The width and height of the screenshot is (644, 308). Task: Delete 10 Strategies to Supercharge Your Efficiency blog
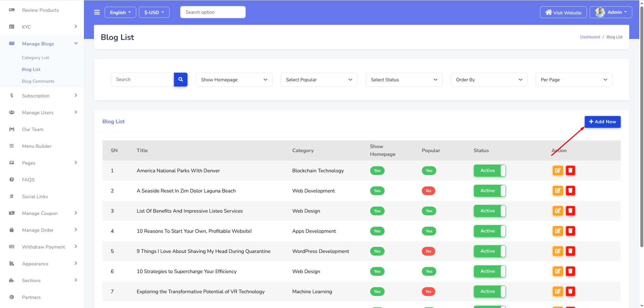coord(571,271)
